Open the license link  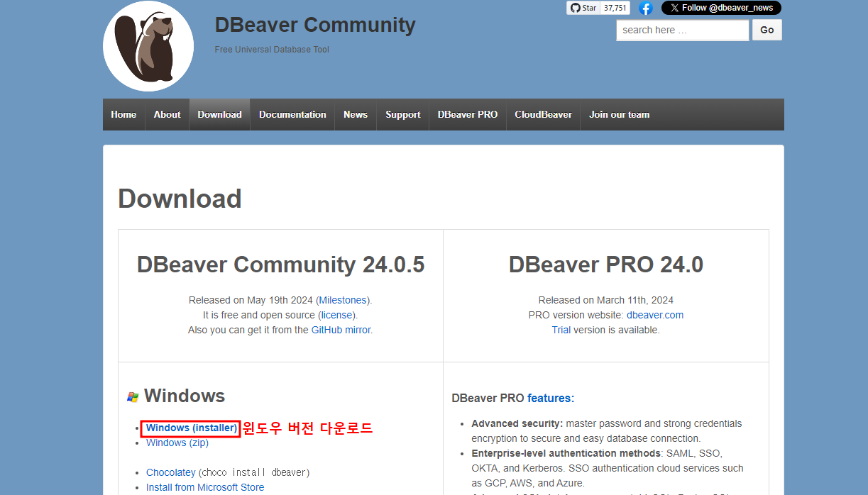click(336, 315)
